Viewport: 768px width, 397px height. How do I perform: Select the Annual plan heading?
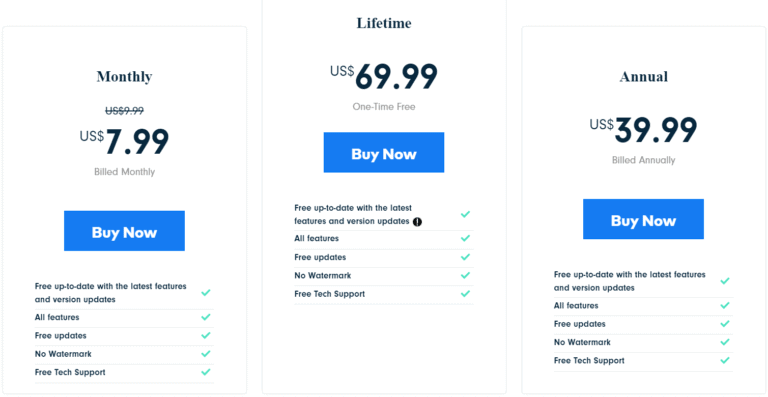[644, 77]
